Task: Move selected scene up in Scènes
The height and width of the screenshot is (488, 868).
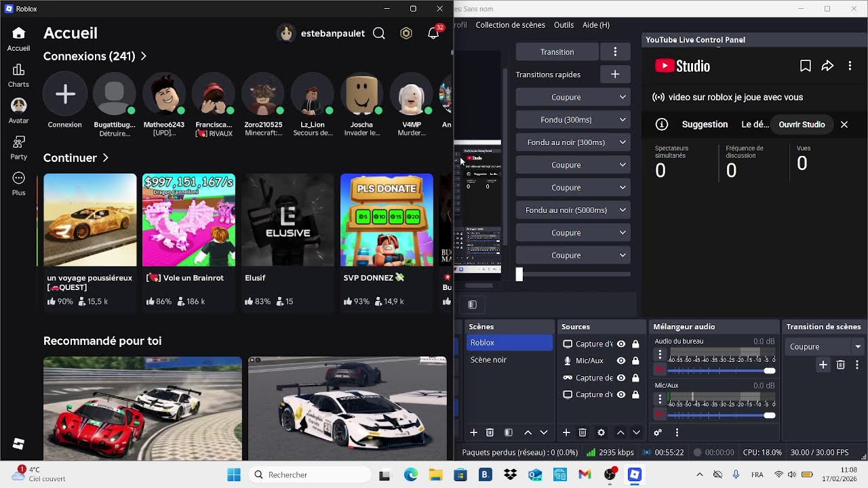Action: pos(528,432)
